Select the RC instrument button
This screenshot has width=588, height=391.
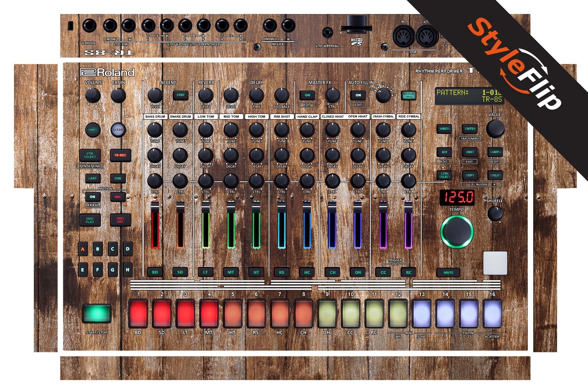(409, 272)
